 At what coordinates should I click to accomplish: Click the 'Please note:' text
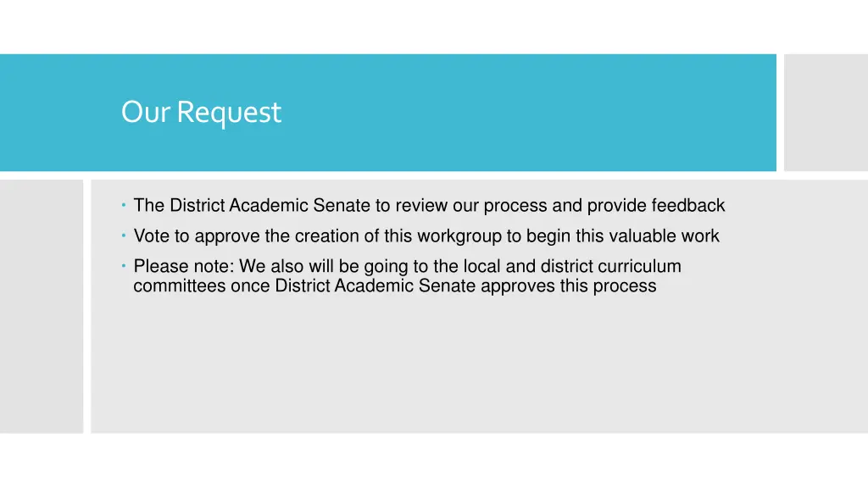(184, 266)
